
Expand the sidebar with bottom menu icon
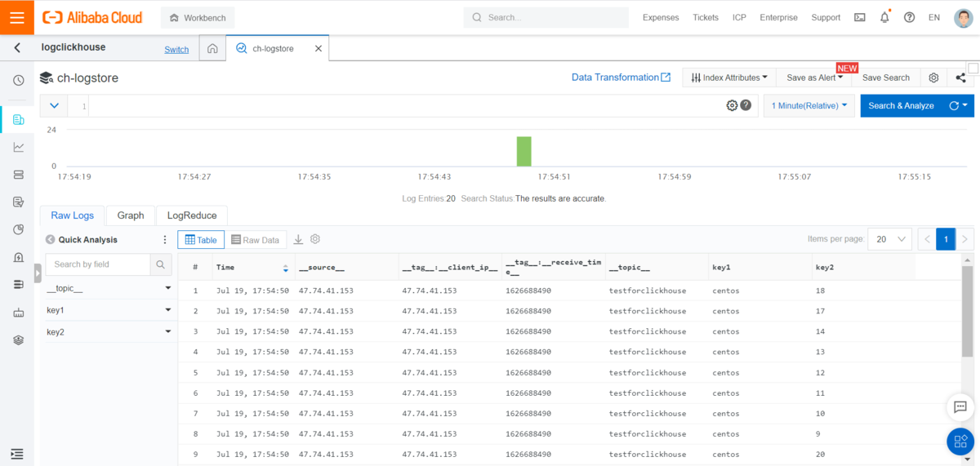17,454
